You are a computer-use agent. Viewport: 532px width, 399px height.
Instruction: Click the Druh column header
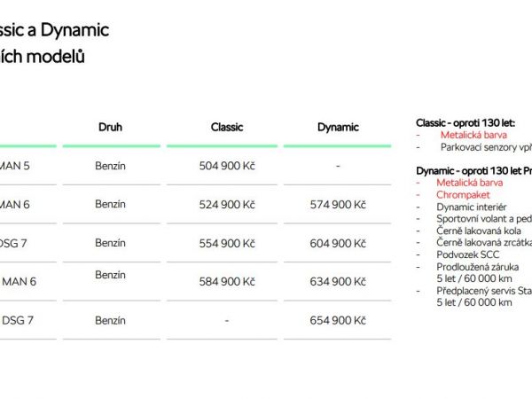(110, 127)
